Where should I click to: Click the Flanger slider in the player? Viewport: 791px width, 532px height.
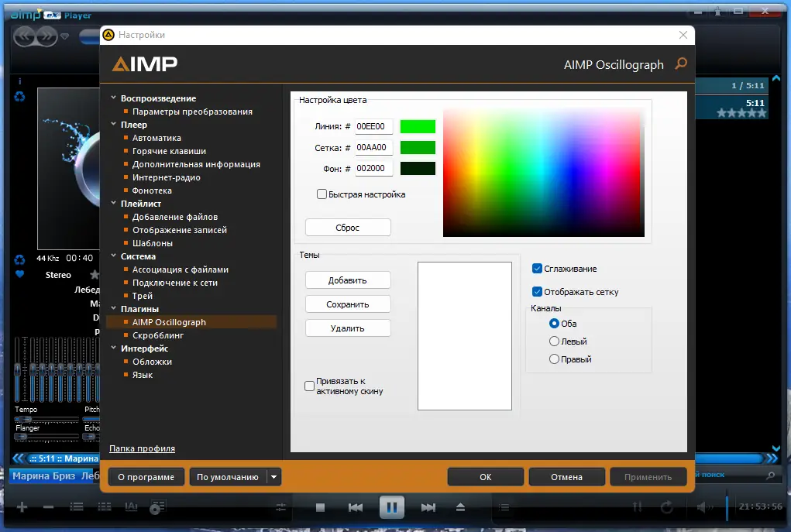pyautogui.click(x=46, y=437)
